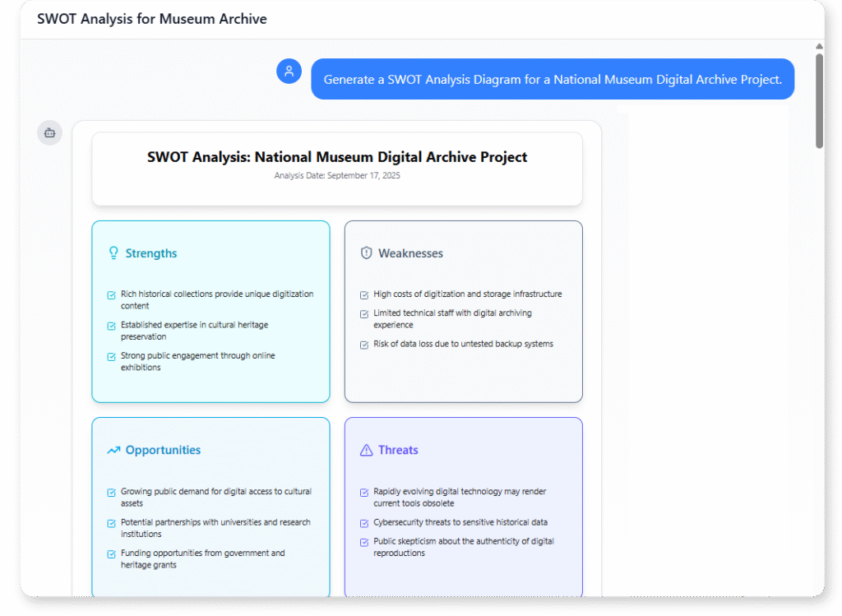The image size is (842, 616).
Task: Check the item 'Cybersecurity threats to sensitive historical data'
Action: click(363, 521)
